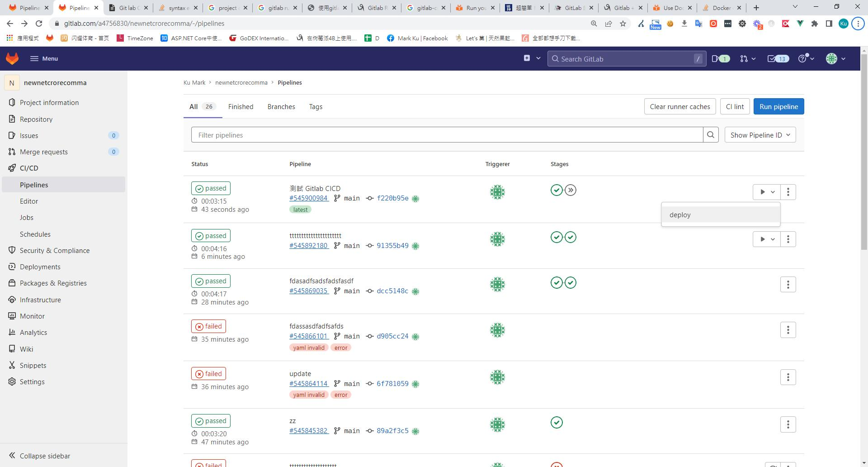Open the To-Do list icon showing 13
Viewport: 868px width, 467px height.
(x=778, y=58)
